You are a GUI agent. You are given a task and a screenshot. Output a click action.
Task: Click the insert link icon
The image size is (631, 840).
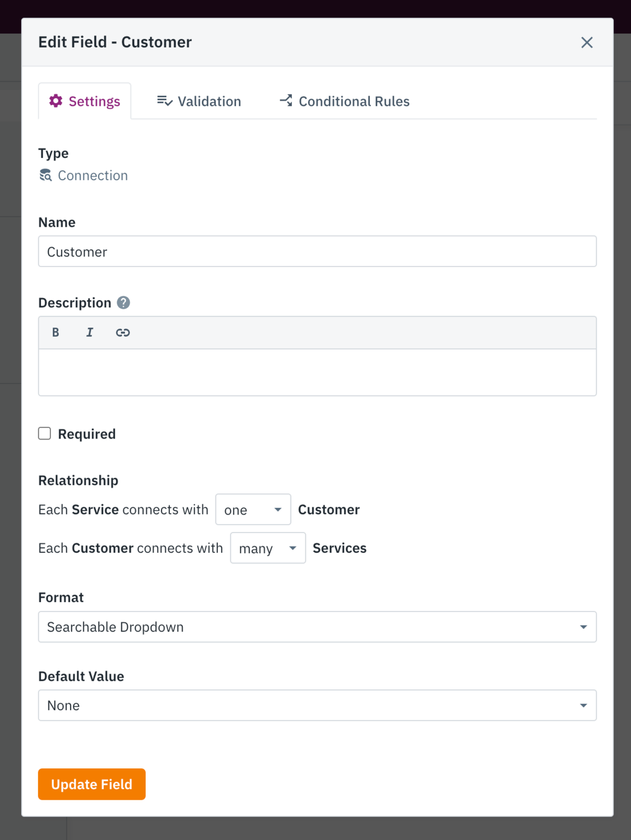pyautogui.click(x=123, y=333)
